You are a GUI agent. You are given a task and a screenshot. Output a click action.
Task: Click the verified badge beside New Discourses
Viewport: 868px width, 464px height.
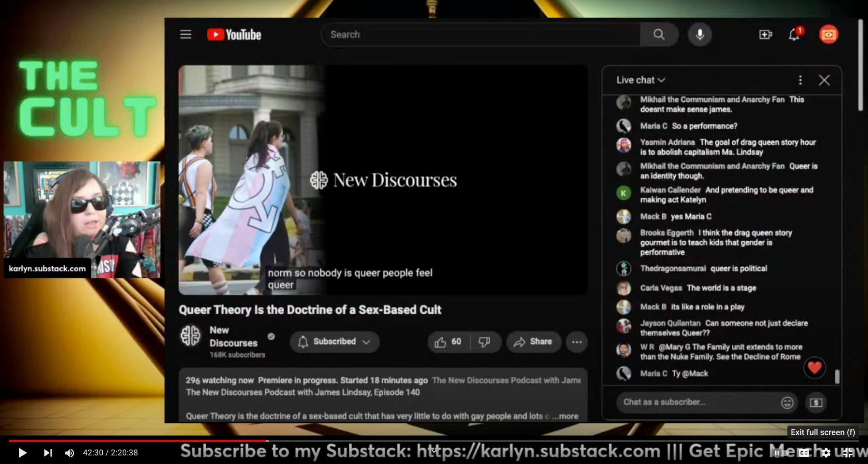271,336
